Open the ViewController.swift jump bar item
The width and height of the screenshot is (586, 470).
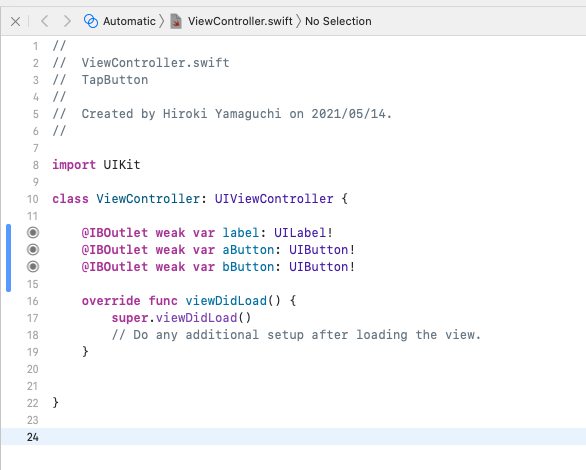tap(240, 21)
